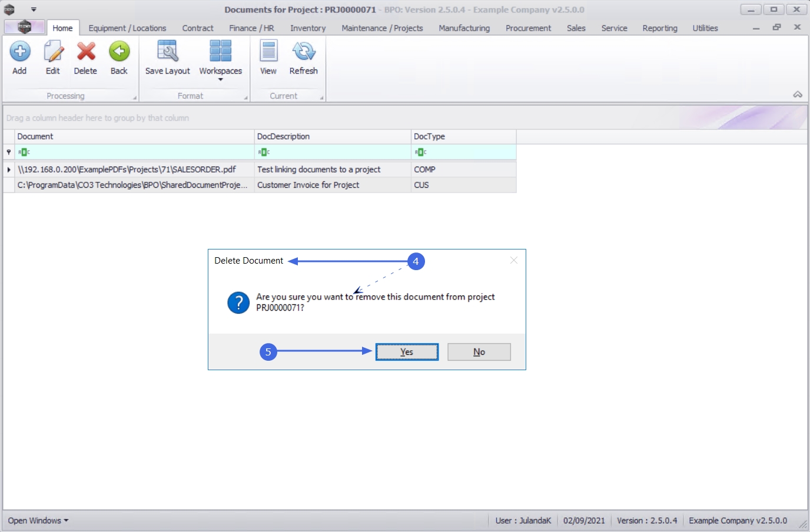Open the Finance / HR tab
Image resolution: width=810 pixels, height=532 pixels.
pyautogui.click(x=251, y=28)
